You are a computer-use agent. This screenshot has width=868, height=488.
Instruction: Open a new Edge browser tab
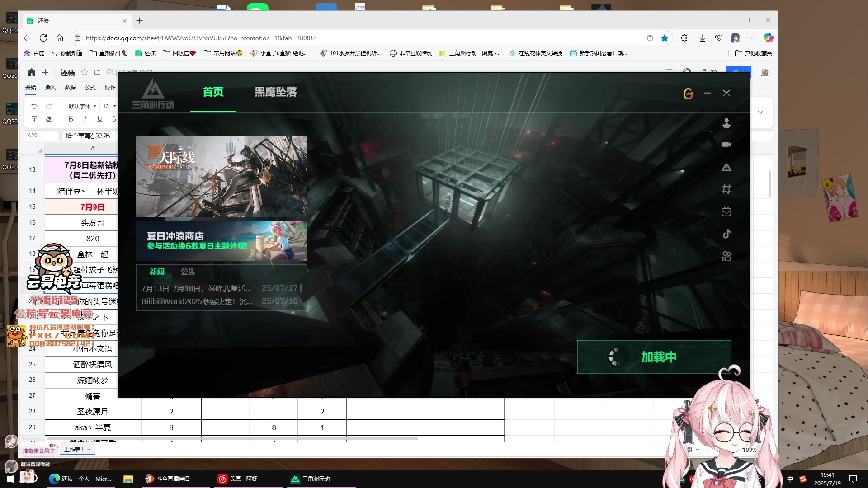pyautogui.click(x=140, y=20)
